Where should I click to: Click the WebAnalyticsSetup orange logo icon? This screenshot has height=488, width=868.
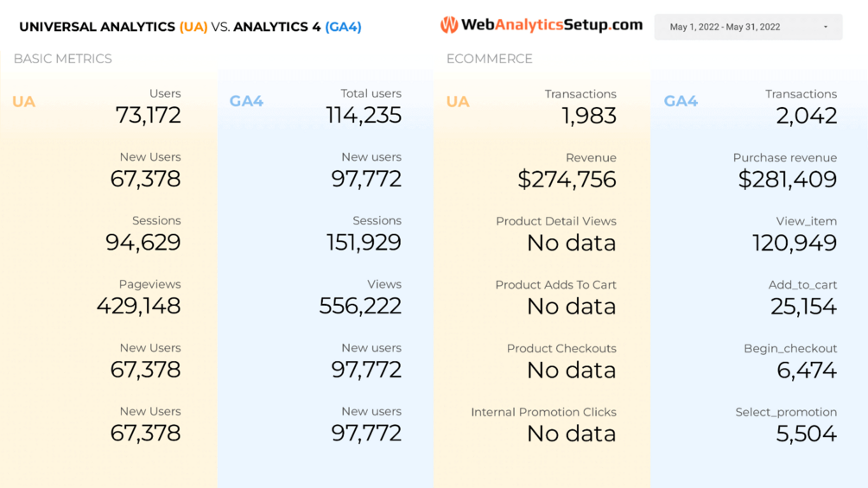(449, 26)
